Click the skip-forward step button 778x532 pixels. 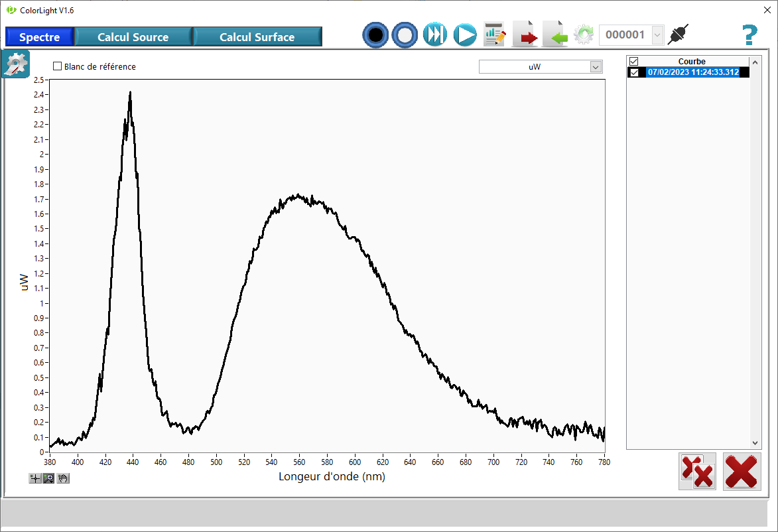click(x=435, y=34)
